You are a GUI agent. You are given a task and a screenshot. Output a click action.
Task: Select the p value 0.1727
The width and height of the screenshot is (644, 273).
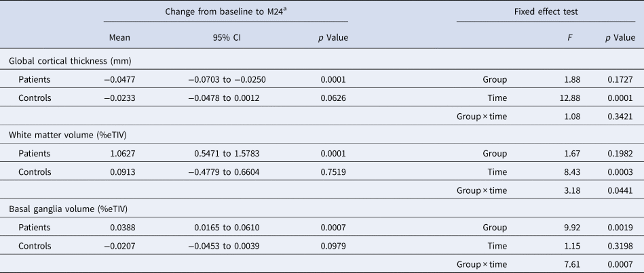pos(620,80)
